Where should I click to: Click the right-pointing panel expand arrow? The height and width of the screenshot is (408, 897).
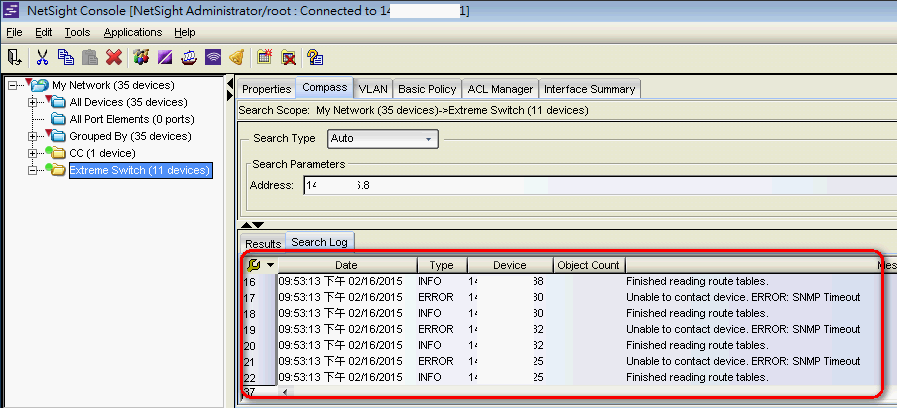coord(231,95)
